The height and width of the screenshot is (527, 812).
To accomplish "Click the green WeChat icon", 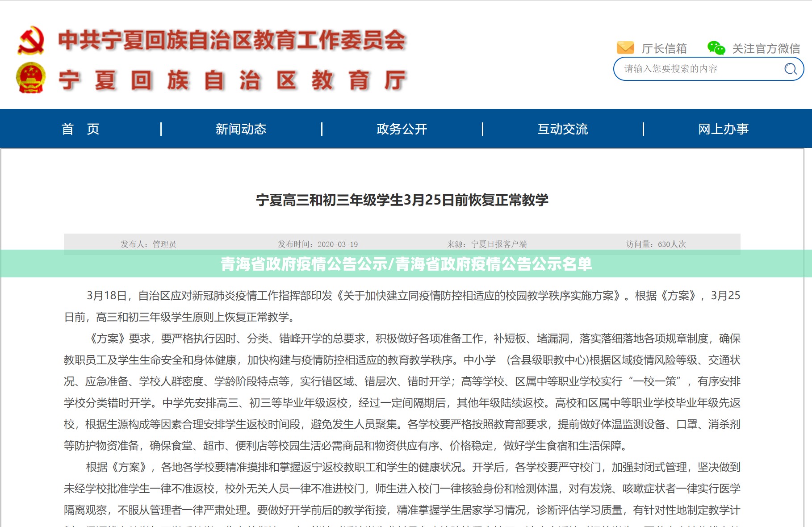I will tap(716, 48).
